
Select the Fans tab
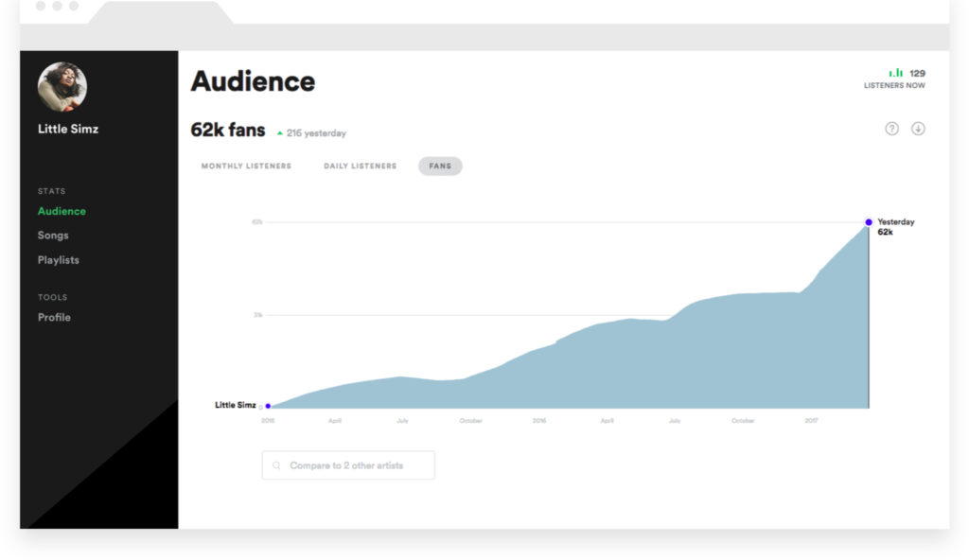pos(440,166)
